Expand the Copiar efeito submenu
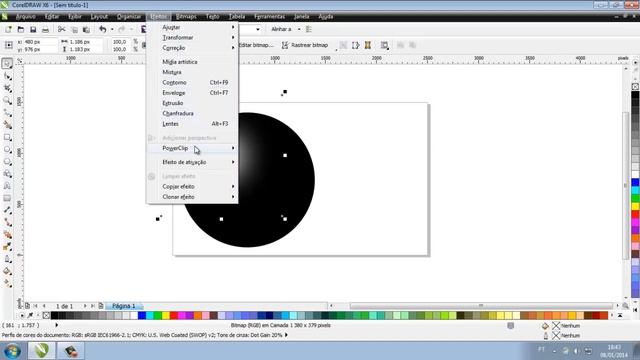 pos(192,187)
